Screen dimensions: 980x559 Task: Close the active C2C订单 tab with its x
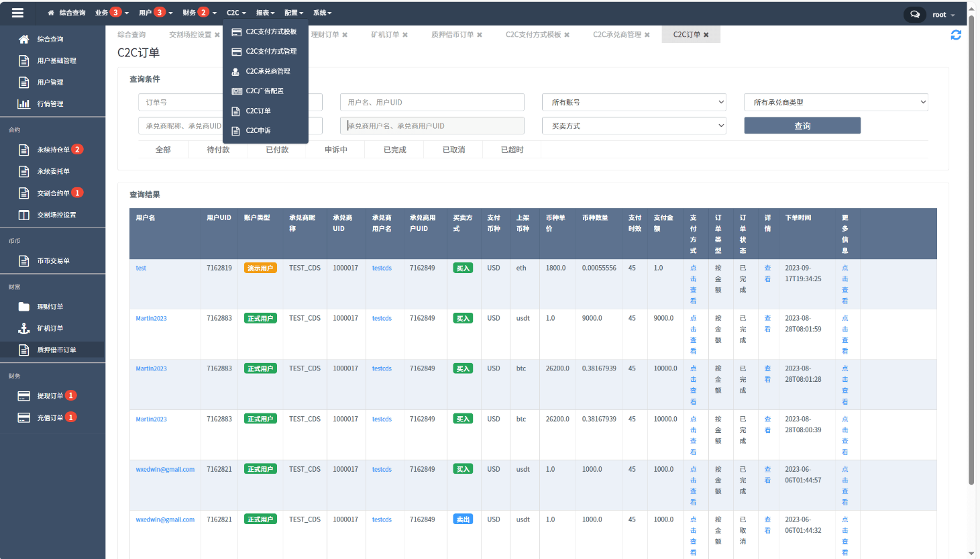(706, 35)
